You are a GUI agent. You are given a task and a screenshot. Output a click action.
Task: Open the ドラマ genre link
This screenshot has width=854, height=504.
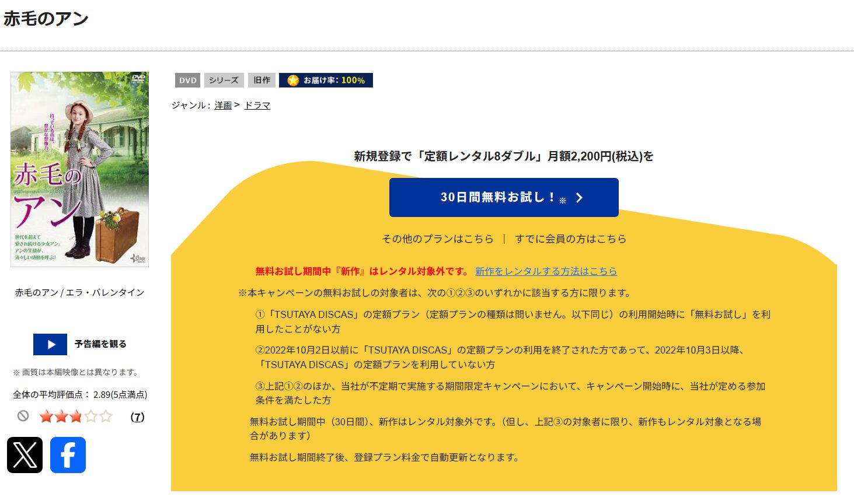click(257, 106)
